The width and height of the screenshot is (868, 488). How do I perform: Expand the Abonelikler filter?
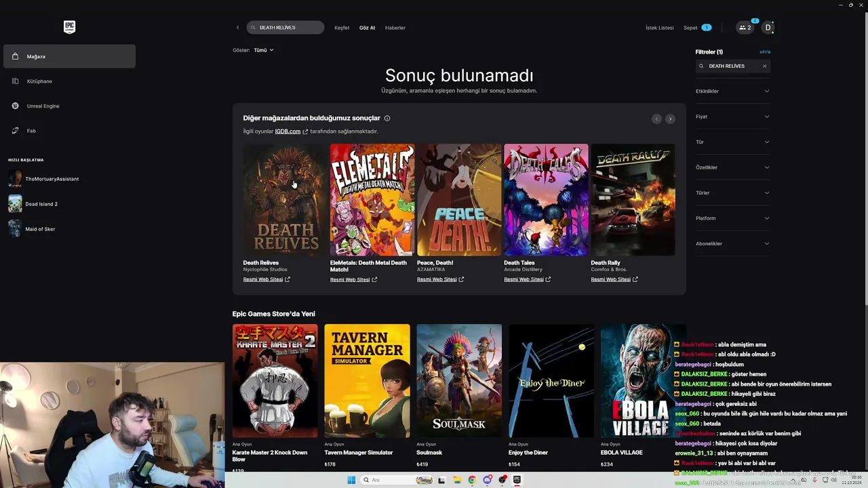pyautogui.click(x=732, y=243)
